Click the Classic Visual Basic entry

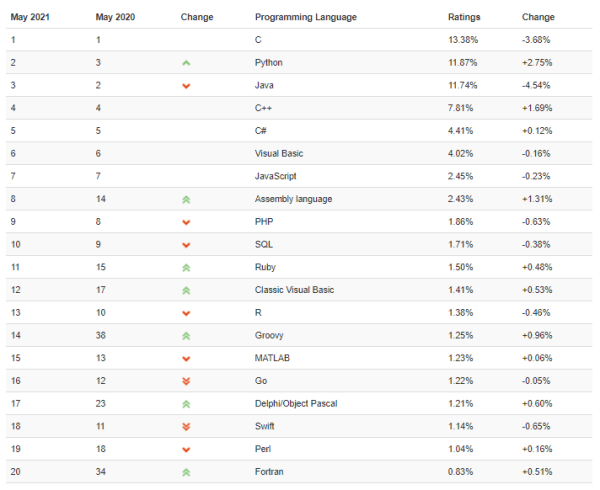295,290
